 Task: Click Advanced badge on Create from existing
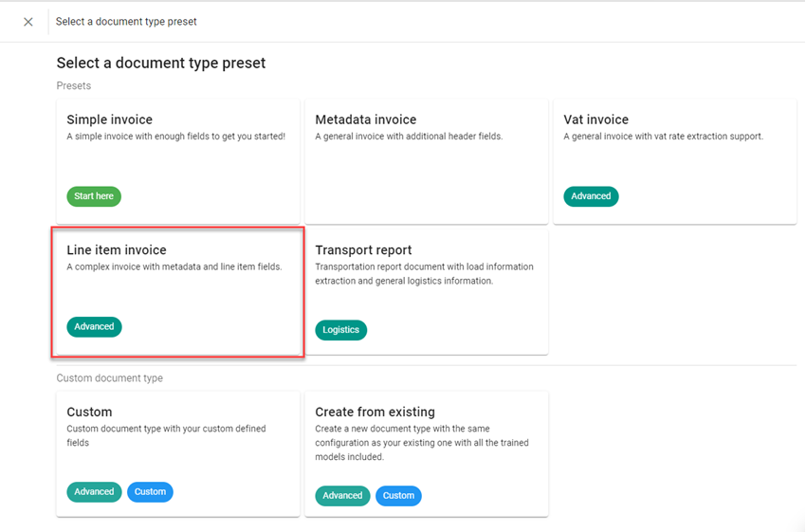[x=342, y=495]
